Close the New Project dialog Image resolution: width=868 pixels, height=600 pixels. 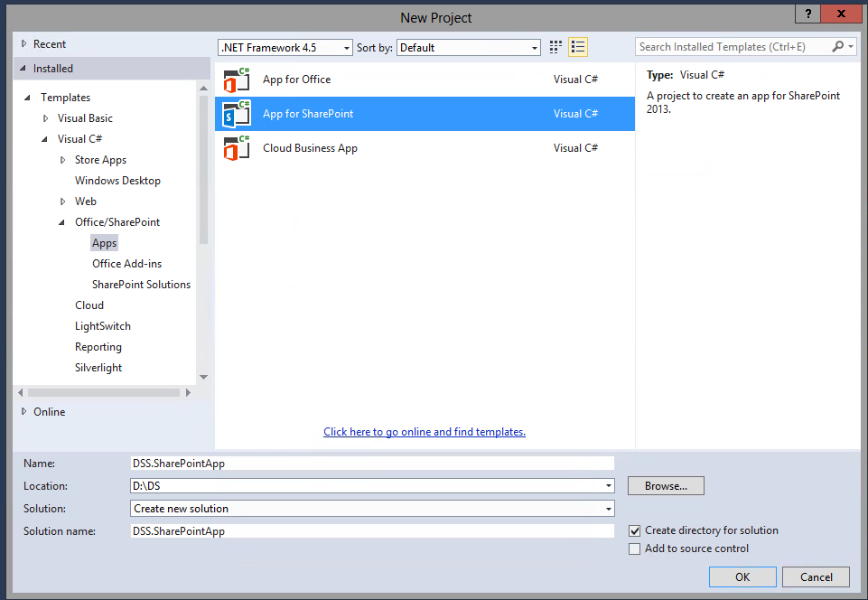click(841, 14)
